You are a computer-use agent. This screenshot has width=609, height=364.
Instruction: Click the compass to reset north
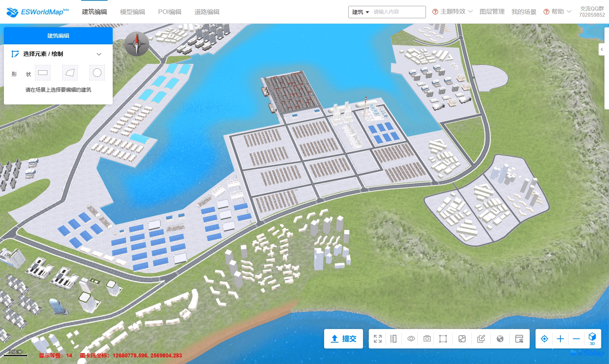coord(136,44)
